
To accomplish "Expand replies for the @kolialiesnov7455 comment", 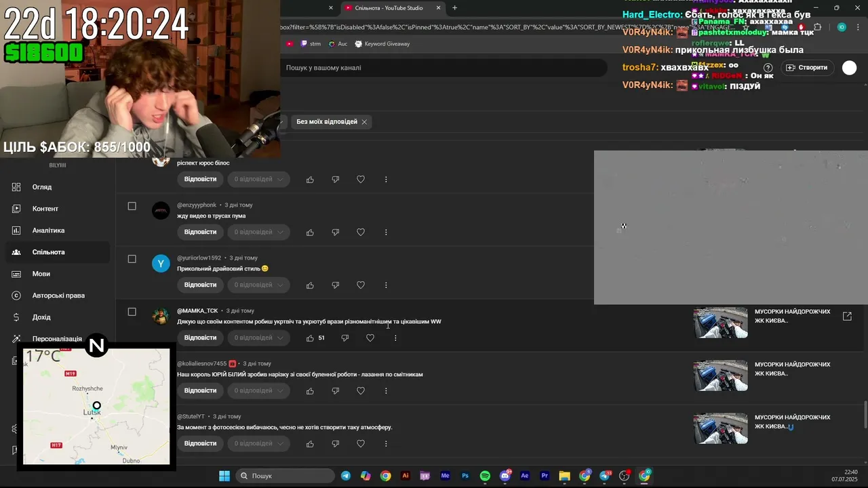I will 259,391.
